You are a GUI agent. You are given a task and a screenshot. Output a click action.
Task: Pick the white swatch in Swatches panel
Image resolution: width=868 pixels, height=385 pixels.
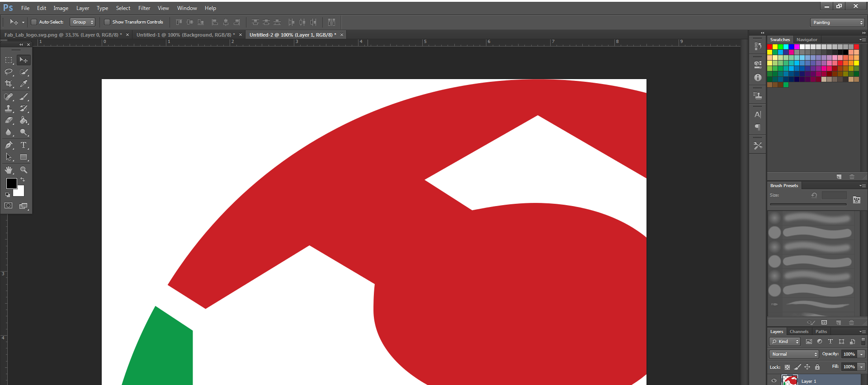click(x=802, y=47)
